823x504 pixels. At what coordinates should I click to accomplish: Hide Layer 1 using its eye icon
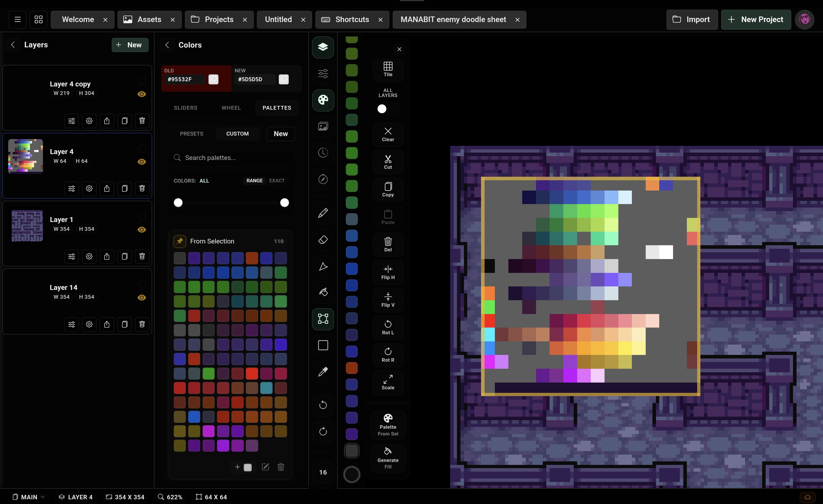[142, 229]
